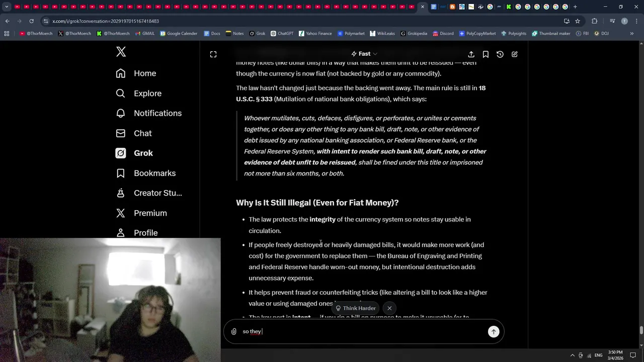Go to Home in X sidebar
Viewport: 644px width, 362px height.
tap(136, 73)
